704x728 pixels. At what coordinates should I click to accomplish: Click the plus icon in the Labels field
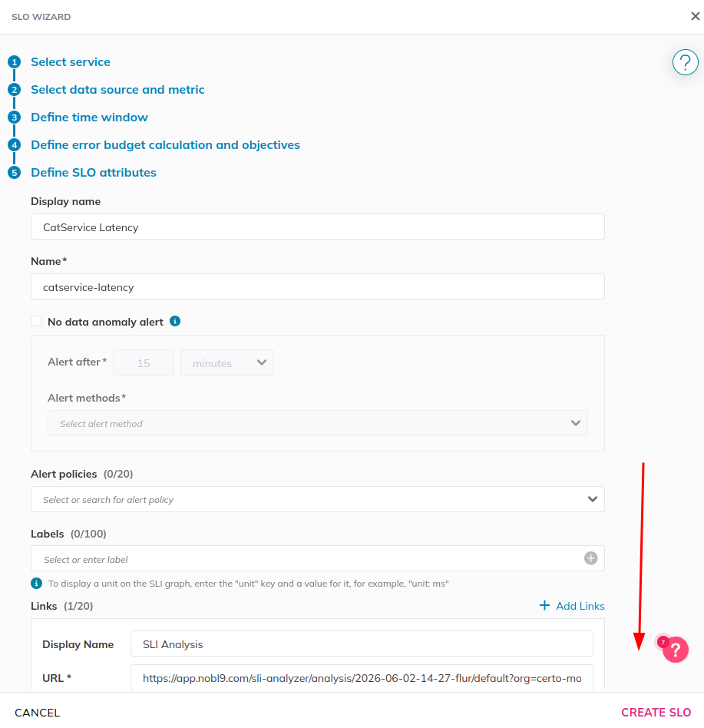(x=590, y=558)
